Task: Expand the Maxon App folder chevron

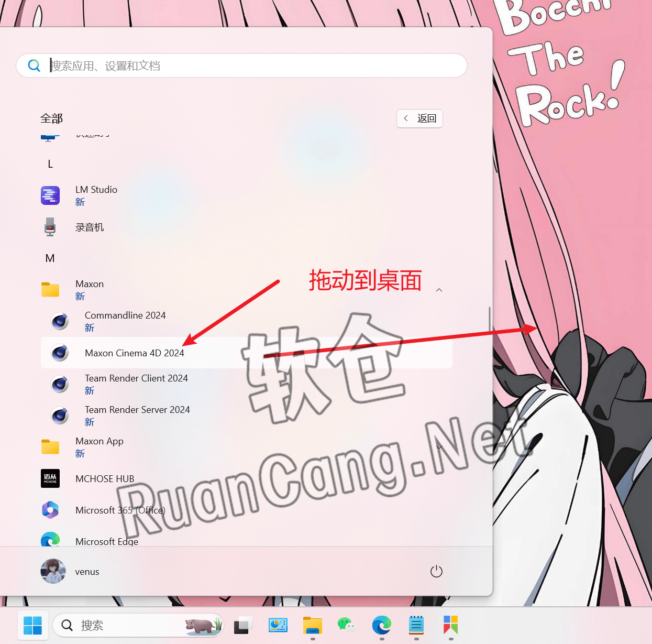Action: tap(439, 447)
